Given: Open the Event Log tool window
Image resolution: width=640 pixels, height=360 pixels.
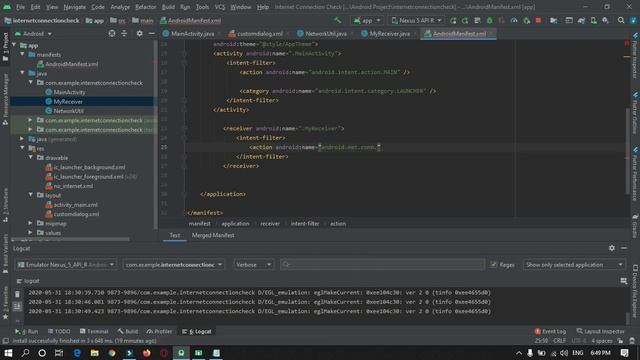Looking at the screenshot, I should click(x=550, y=331).
